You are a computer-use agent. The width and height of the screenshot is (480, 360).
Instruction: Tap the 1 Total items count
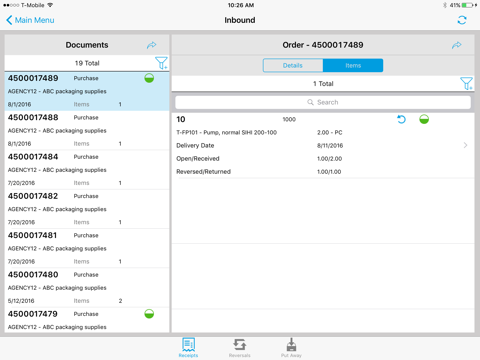point(323,84)
